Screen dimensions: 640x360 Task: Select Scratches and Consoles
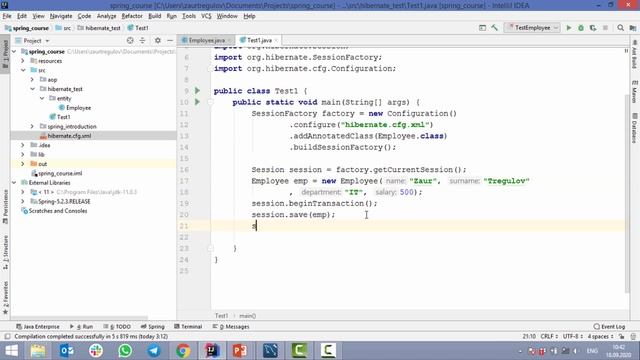tap(54, 211)
